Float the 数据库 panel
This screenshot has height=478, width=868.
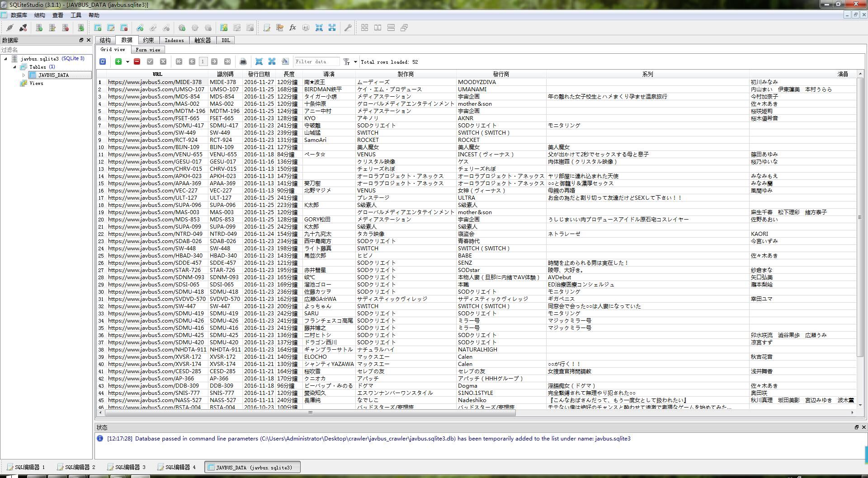point(81,40)
